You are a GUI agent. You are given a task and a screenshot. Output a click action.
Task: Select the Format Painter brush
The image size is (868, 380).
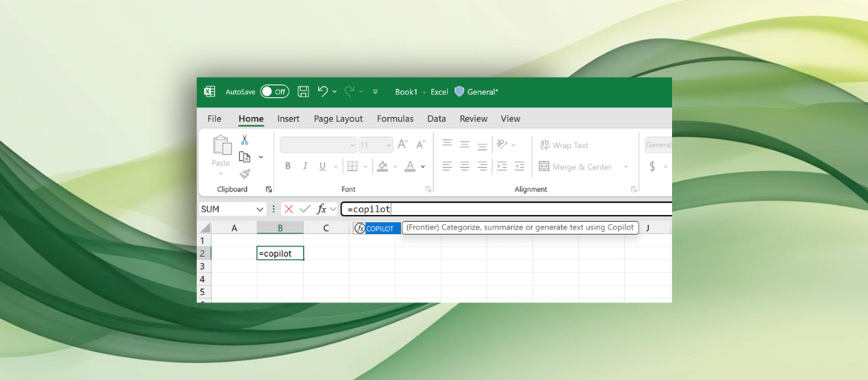245,174
